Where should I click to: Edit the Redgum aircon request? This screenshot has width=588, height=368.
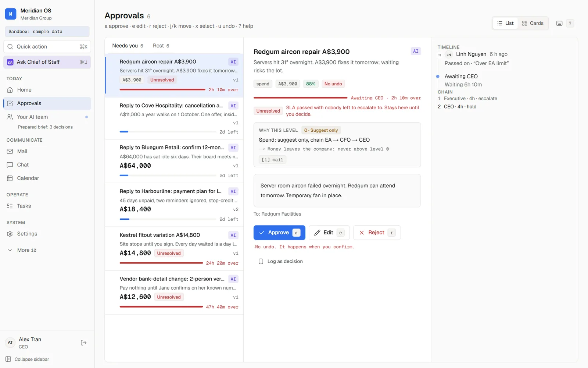point(329,233)
